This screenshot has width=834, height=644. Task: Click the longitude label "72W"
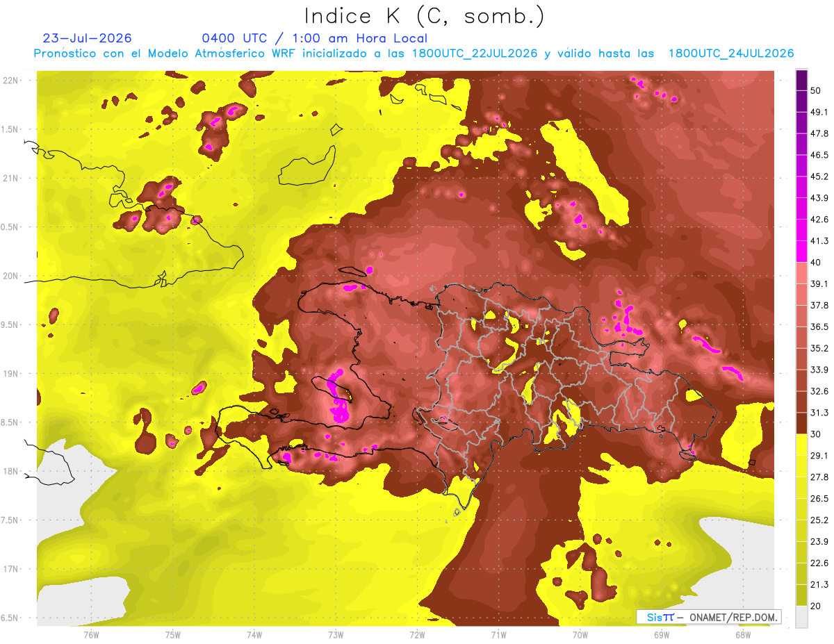(x=417, y=634)
